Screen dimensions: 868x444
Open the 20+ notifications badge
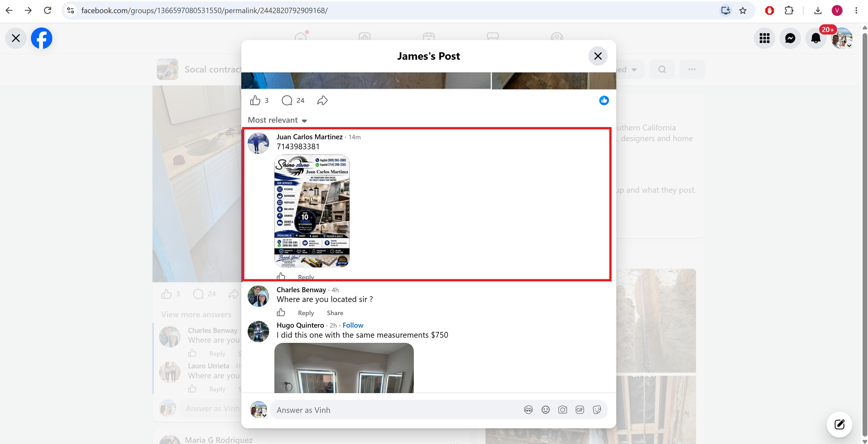(828, 30)
